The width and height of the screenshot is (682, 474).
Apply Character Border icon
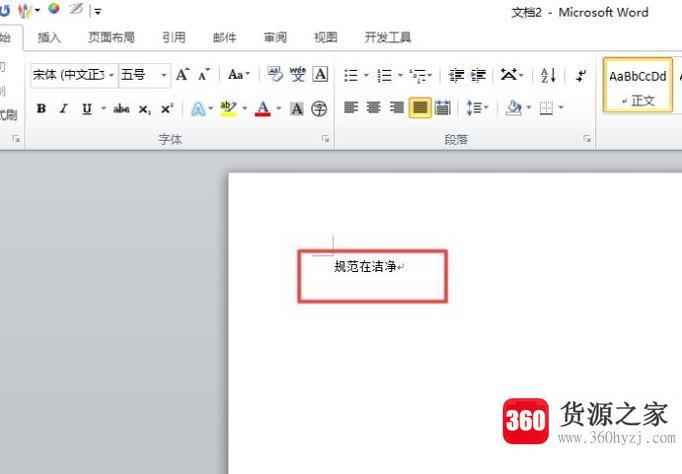pos(321,74)
